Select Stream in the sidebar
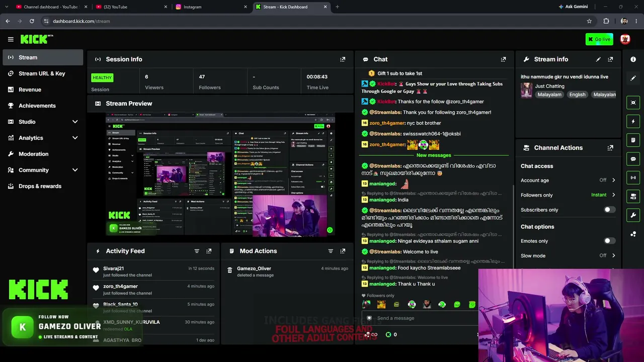The image size is (644, 362). click(x=43, y=57)
